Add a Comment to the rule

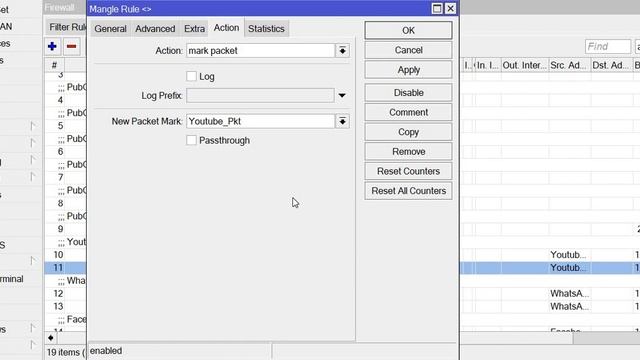[x=408, y=112]
